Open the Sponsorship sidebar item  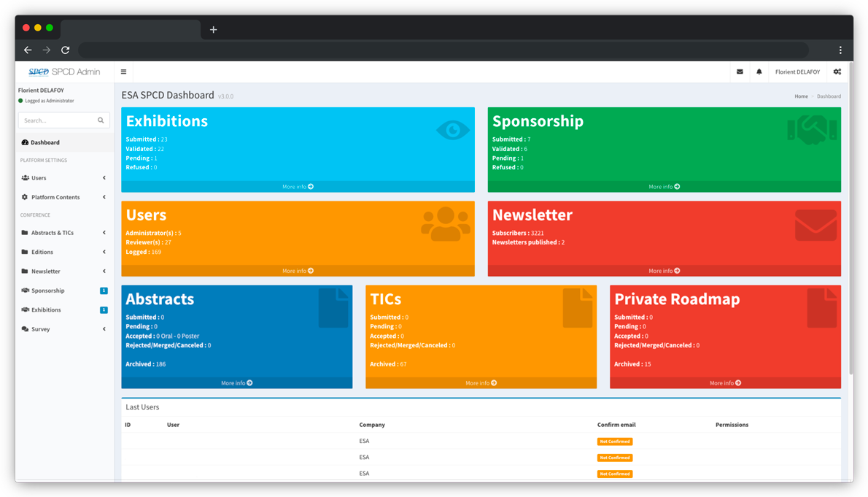pos(48,290)
